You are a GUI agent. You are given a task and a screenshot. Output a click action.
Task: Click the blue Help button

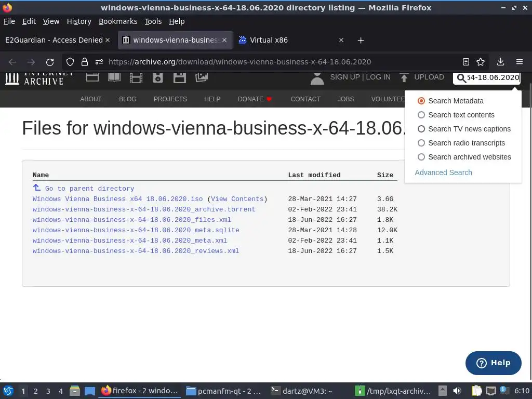click(494, 363)
